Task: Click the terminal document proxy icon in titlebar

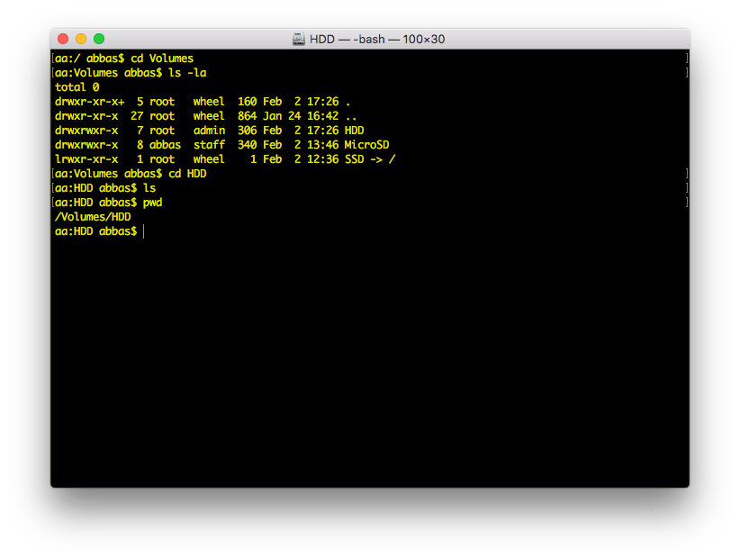Action: (296, 38)
